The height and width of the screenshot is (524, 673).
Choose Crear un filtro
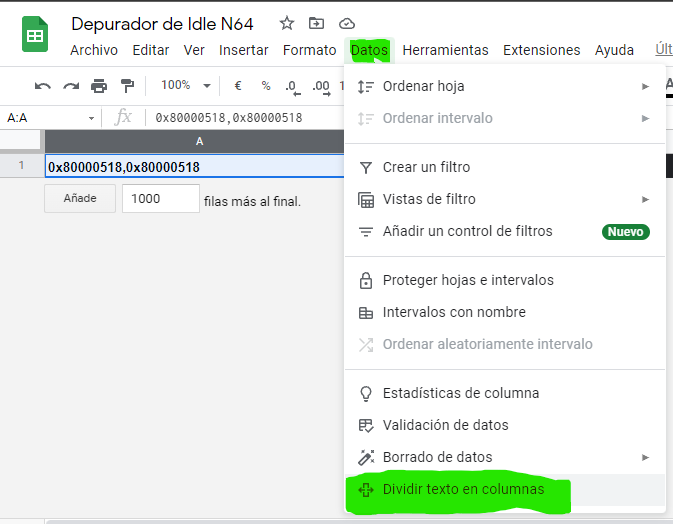point(505,167)
